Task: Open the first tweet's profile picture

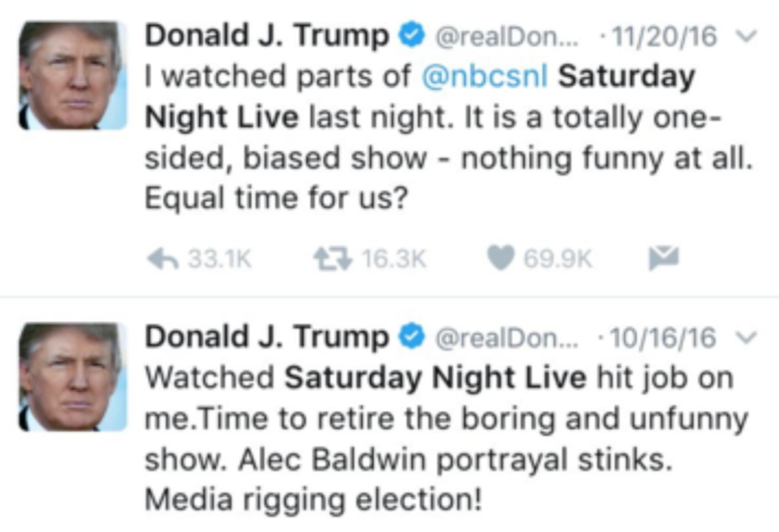Action: coord(73,75)
